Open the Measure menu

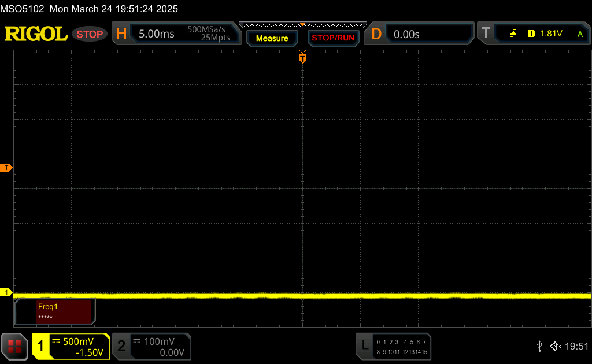pyautogui.click(x=272, y=38)
